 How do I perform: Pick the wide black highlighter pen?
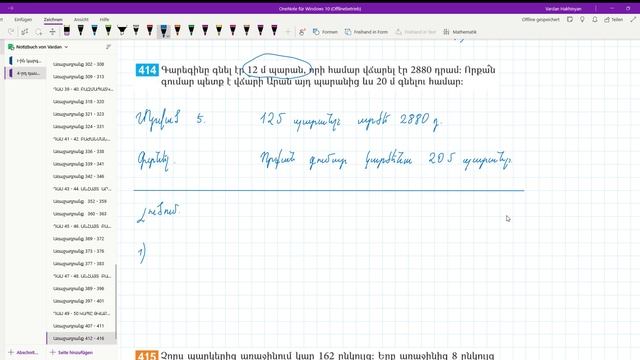pos(122,30)
